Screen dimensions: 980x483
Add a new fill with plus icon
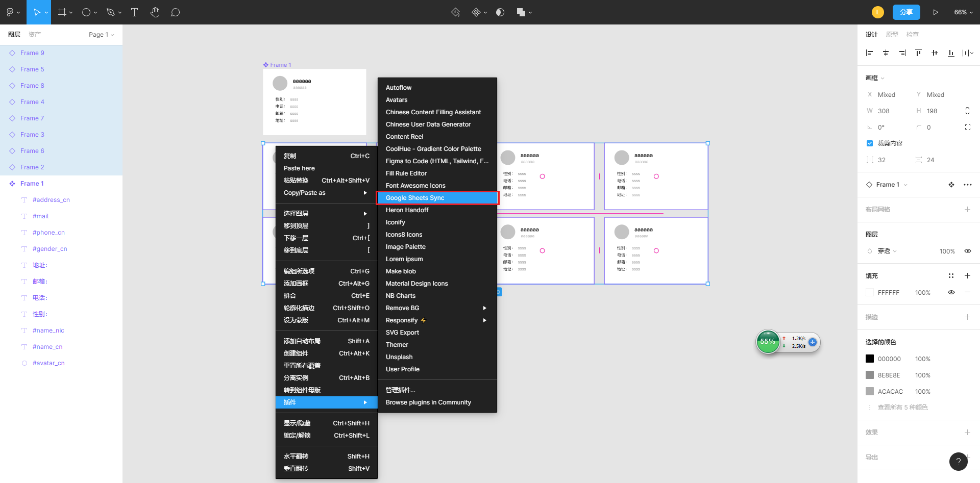pos(967,276)
